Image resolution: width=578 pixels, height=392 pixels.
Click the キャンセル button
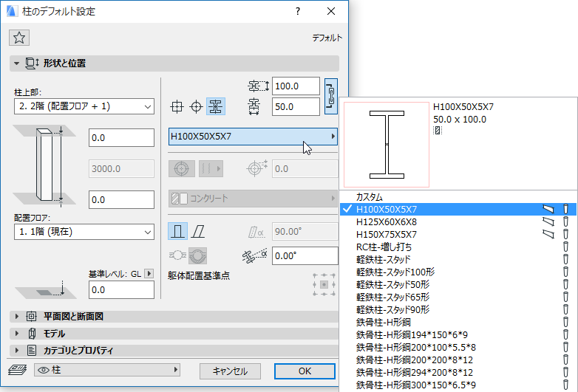pyautogui.click(x=230, y=371)
